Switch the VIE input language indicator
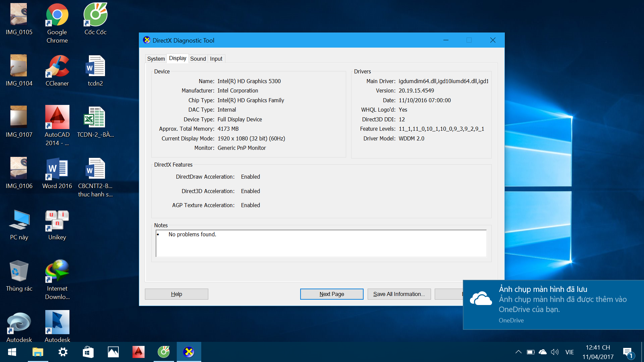Image resolution: width=644 pixels, height=362 pixels. point(570,352)
